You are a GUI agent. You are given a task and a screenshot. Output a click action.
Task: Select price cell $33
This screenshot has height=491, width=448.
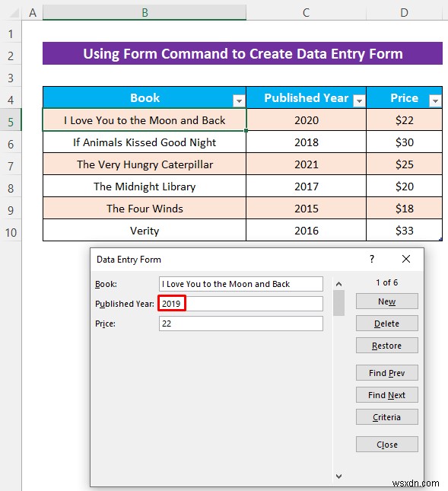(x=404, y=231)
